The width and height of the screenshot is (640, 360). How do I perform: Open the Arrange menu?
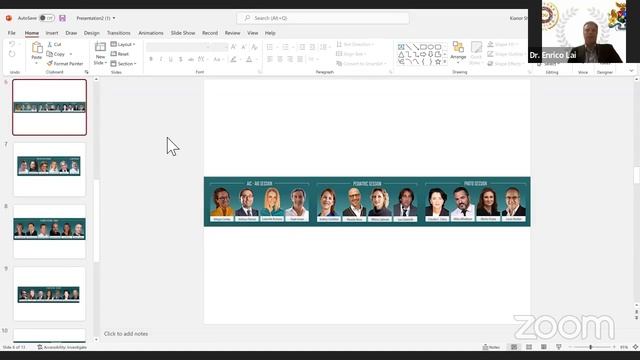pos(458,53)
